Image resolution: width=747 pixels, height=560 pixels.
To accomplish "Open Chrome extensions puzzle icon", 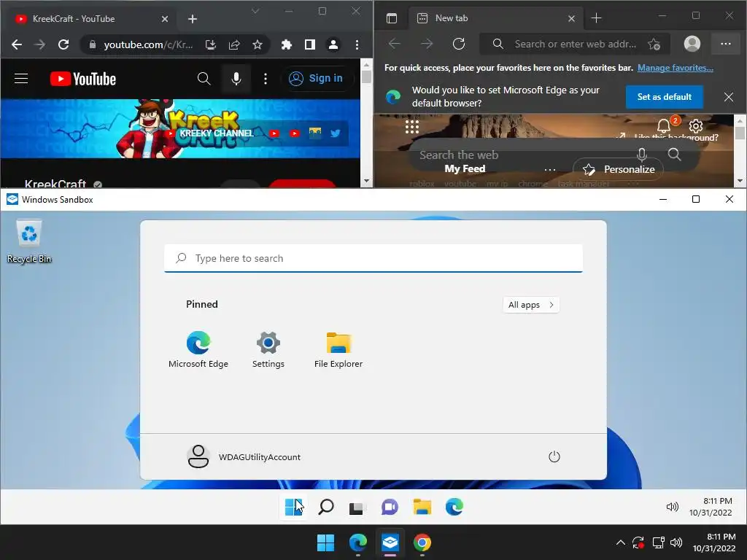I will coord(286,44).
